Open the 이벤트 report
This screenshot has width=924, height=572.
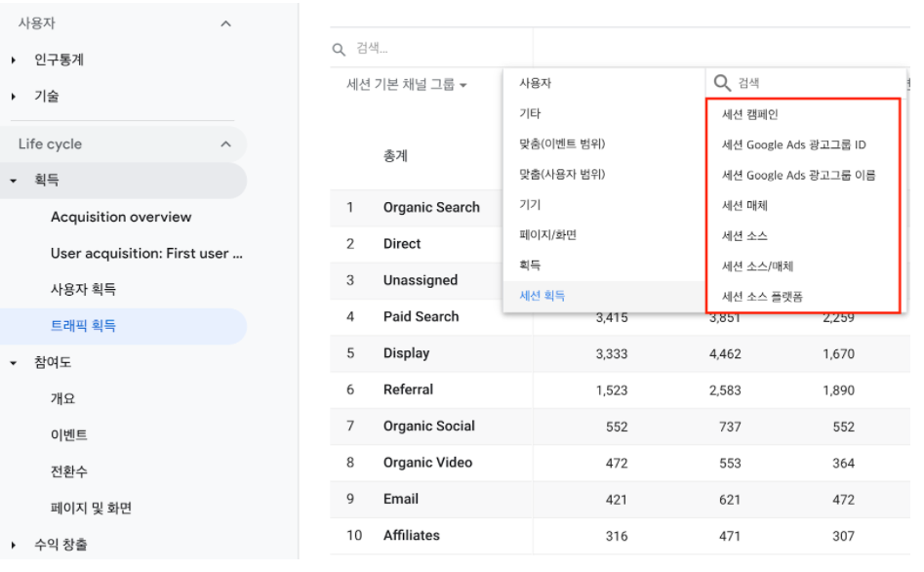pos(69,435)
